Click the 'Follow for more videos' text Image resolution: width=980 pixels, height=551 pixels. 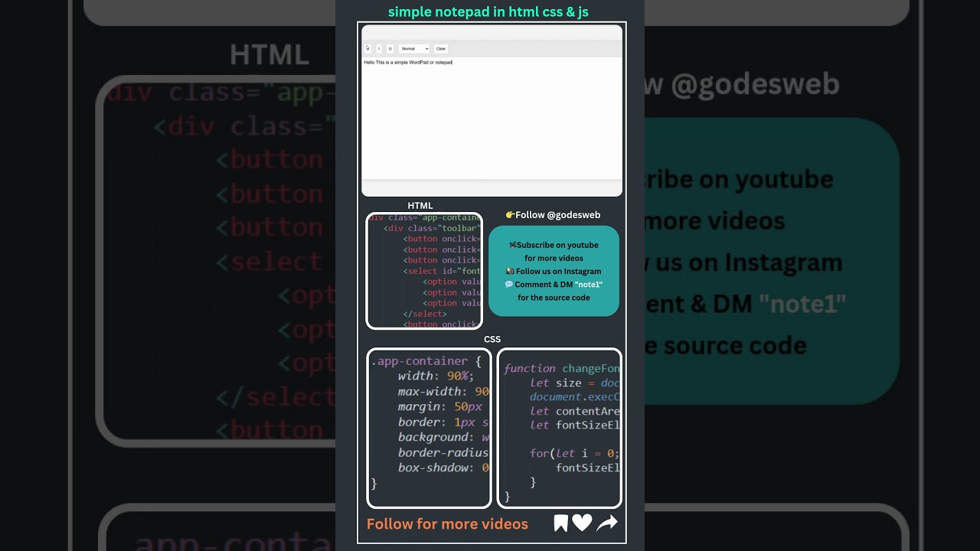click(x=447, y=524)
